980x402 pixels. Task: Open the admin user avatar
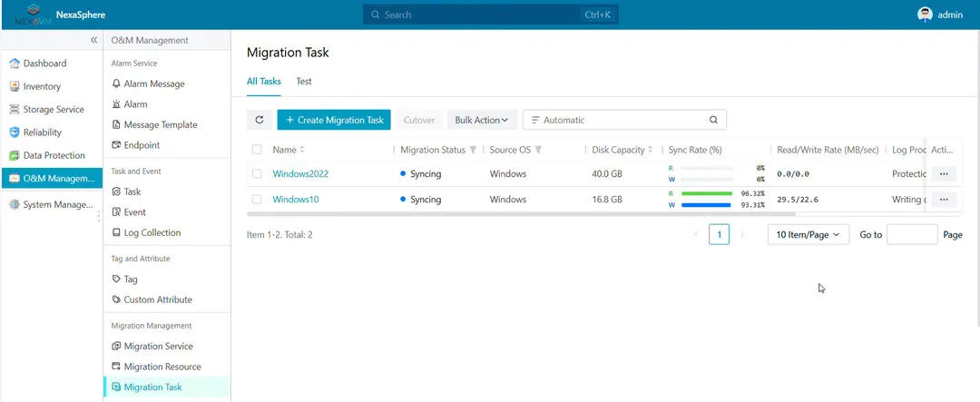tap(925, 15)
